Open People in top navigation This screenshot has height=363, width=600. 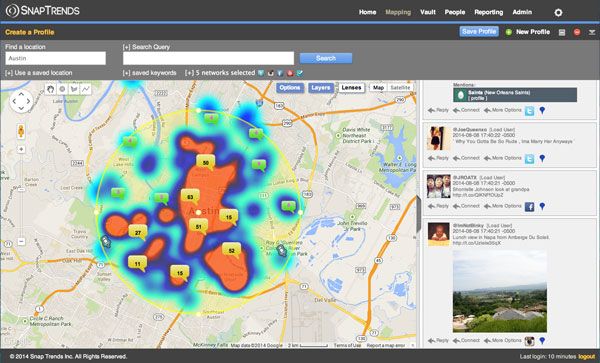point(455,12)
